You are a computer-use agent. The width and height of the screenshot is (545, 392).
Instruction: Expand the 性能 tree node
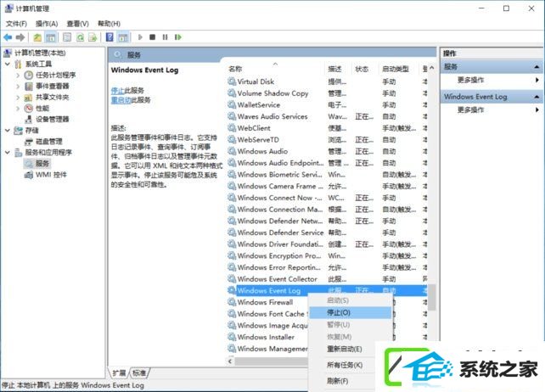tap(18, 109)
